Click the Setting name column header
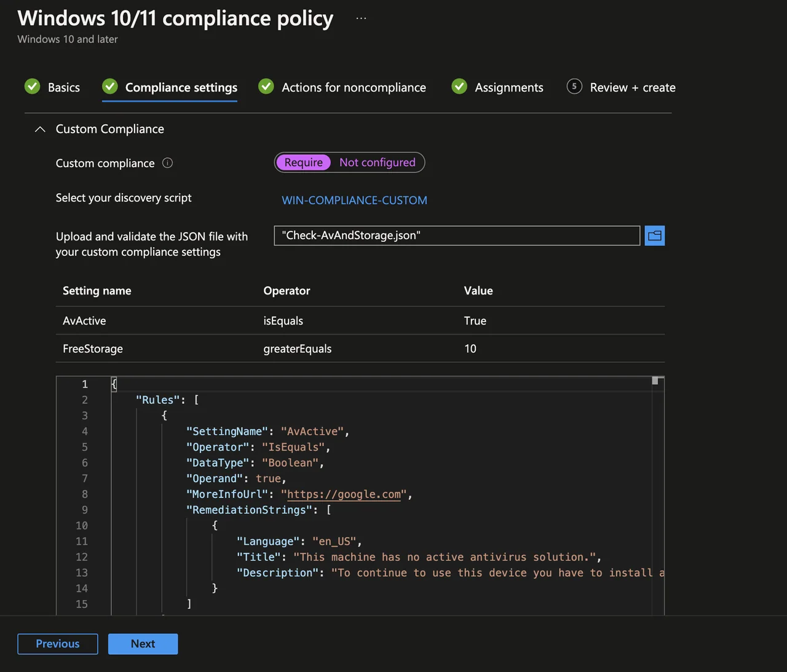Image resolution: width=787 pixels, height=672 pixels. [x=97, y=291]
